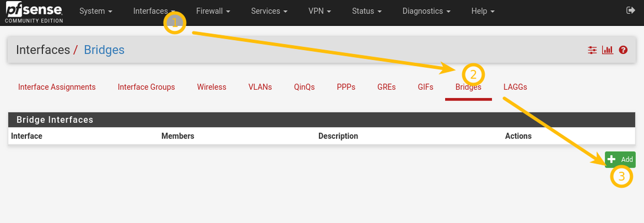Open the Services menu
The height and width of the screenshot is (223, 644).
269,11
